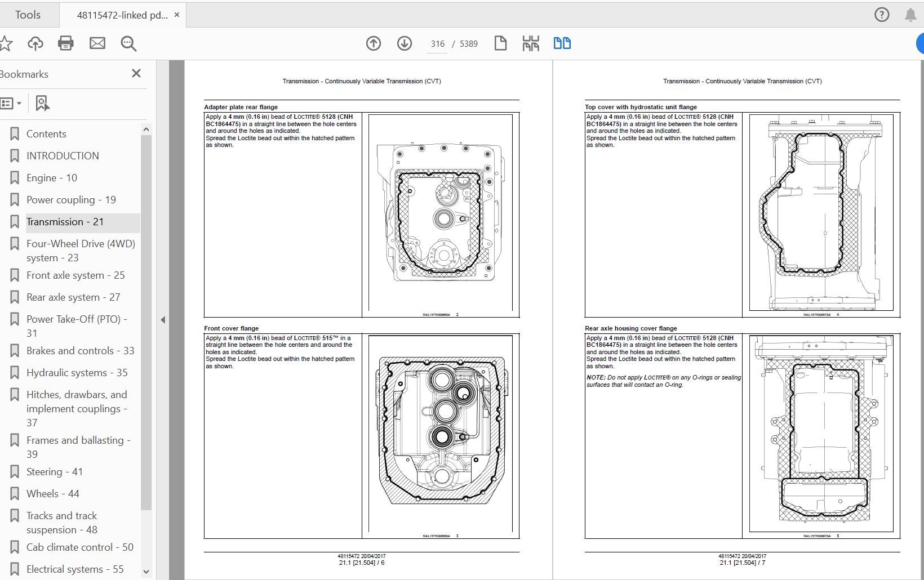This screenshot has height=580, width=924.
Task: Click the page number field showing 316
Action: (438, 44)
